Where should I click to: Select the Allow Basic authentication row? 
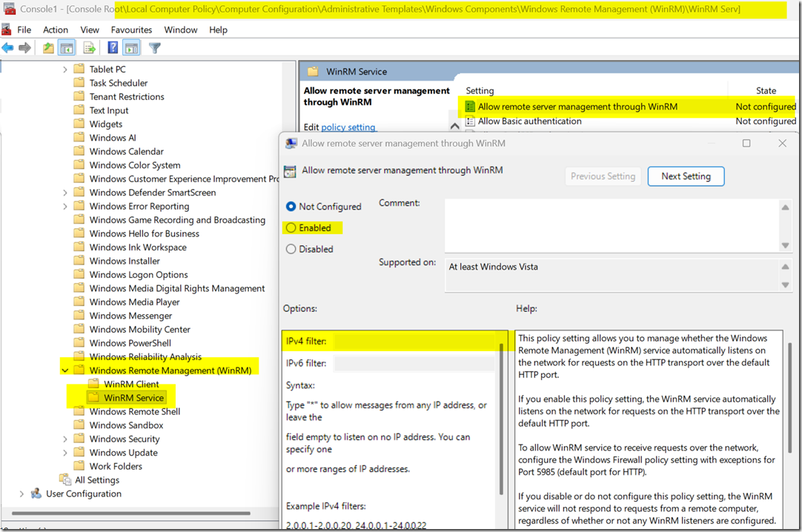coord(630,121)
